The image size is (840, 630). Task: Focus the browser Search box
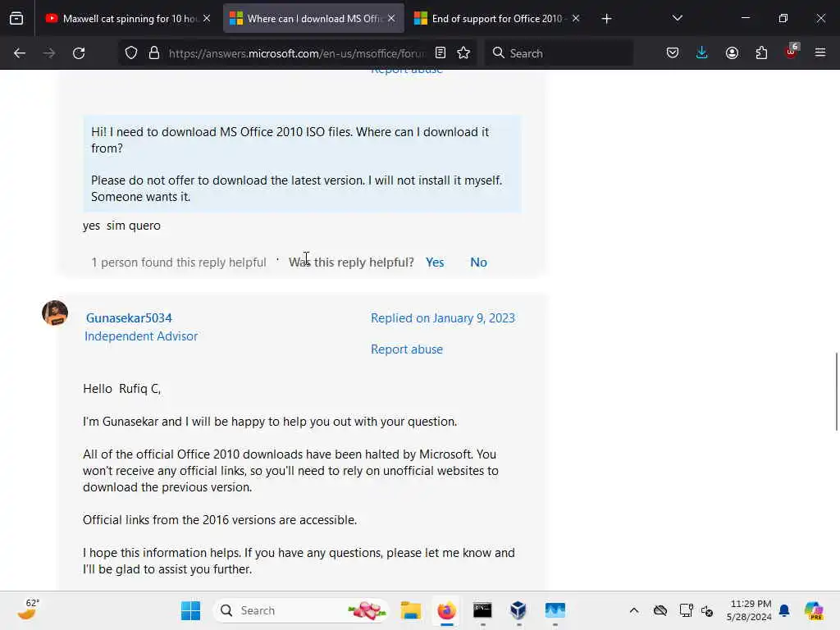click(x=559, y=53)
